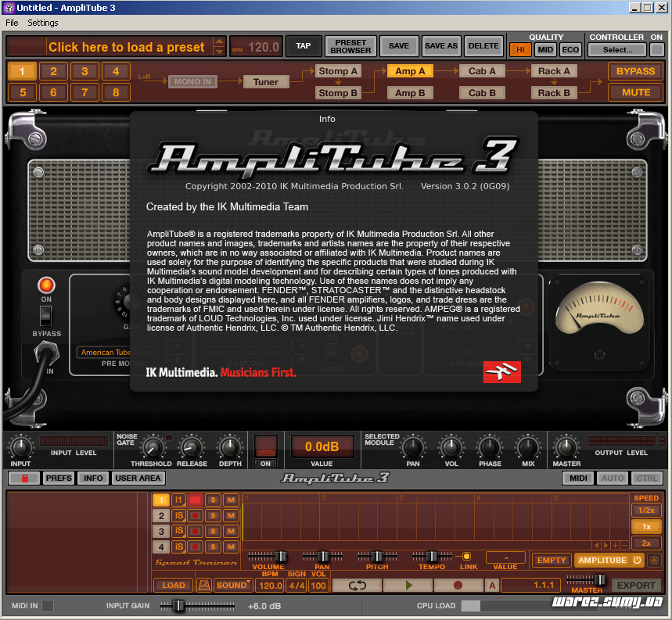672x620 pixels.
Task: Click the INPUT GAIN slider handle
Action: (x=178, y=606)
